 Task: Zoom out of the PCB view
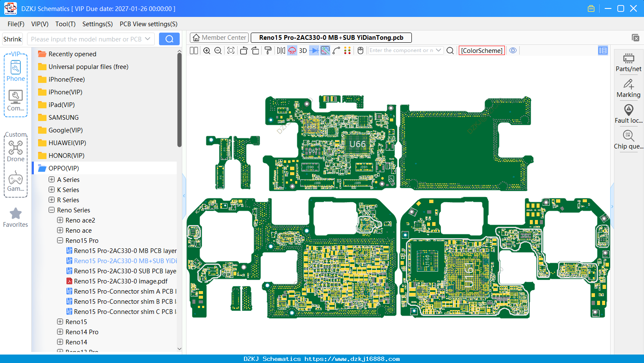point(218,50)
